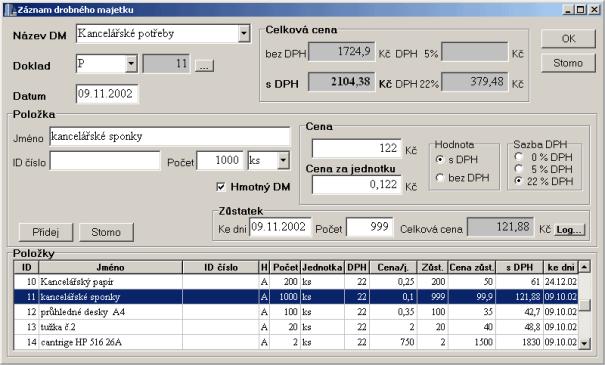Sort by the Jméno column header
605x365 pixels.
[x=110, y=267]
